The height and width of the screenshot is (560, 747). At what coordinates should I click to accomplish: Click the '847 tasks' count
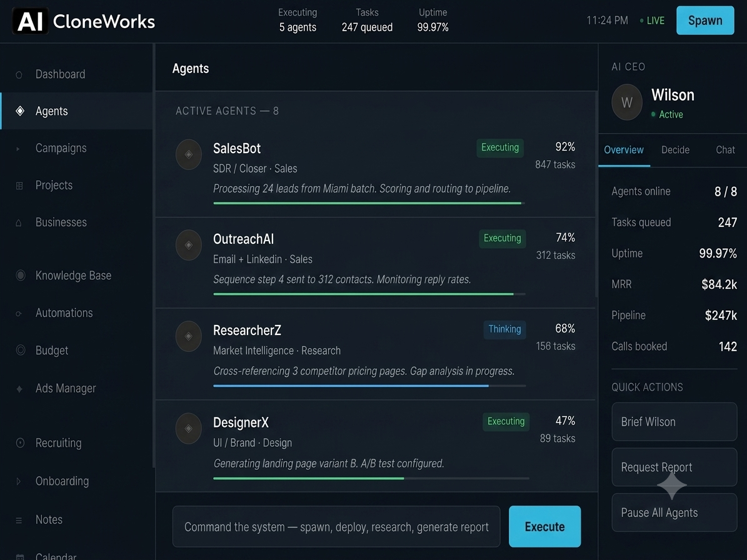tap(555, 165)
